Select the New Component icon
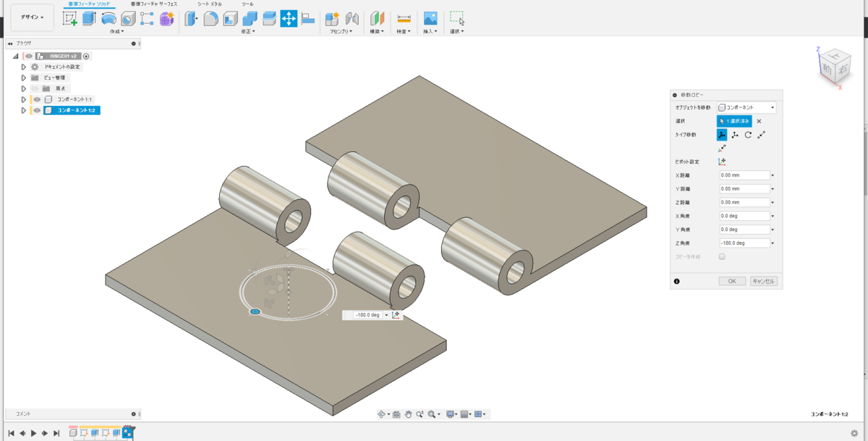Screen dimensions: 868x441 333,19
